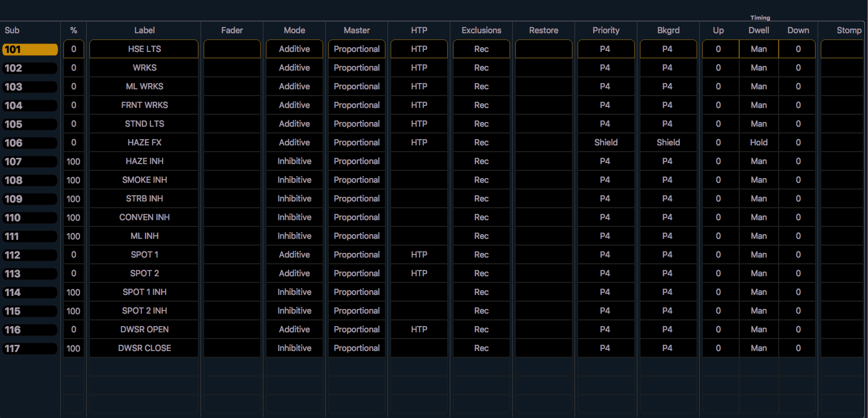The width and height of the screenshot is (868, 418).
Task: Open Rec exclusions for HSE LTS row
Action: click(x=481, y=49)
